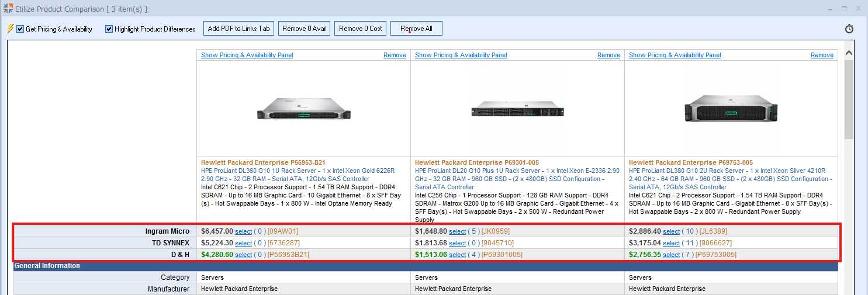Click the lightning bolt pricing icon
868x295 pixels.
click(10, 29)
